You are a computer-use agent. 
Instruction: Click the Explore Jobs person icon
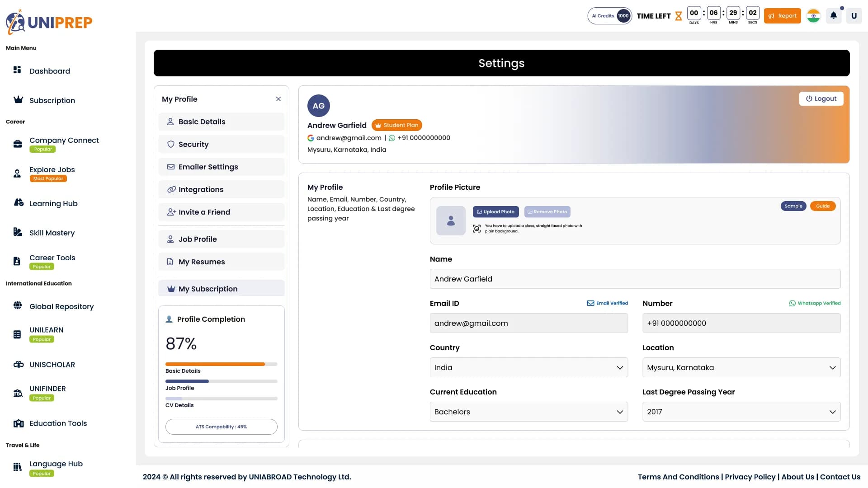(x=17, y=174)
